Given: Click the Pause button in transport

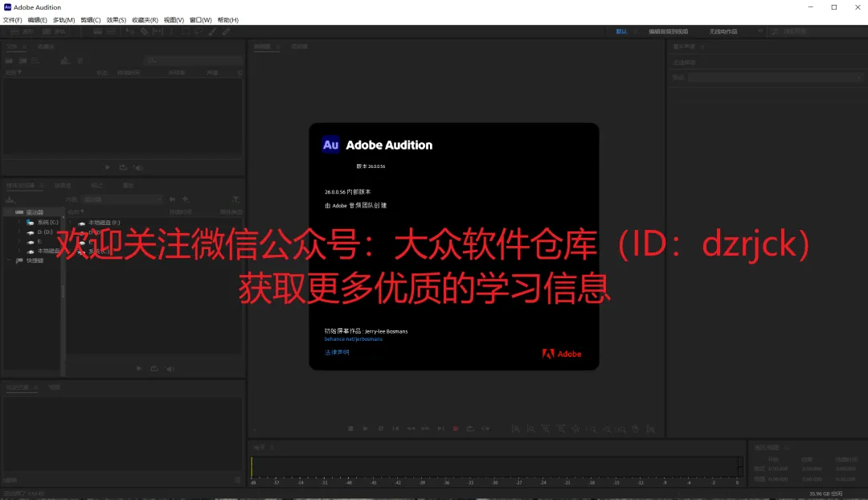Looking at the screenshot, I should [x=381, y=428].
